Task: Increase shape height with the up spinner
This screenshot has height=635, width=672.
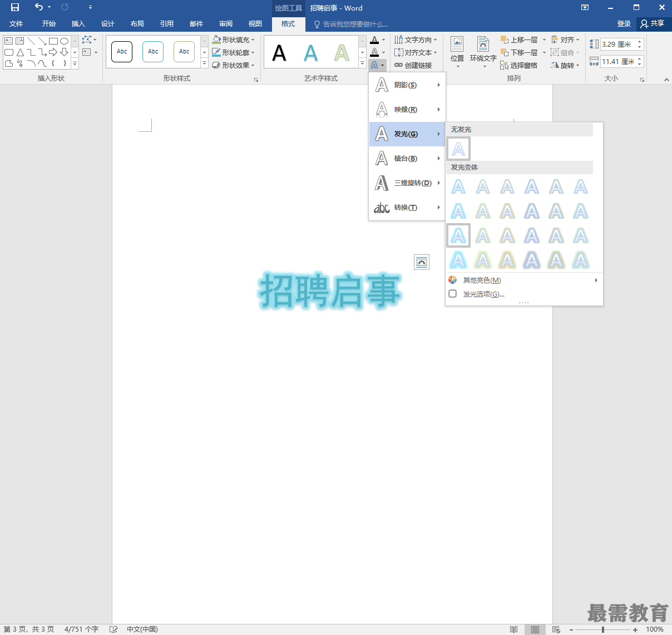Action: (640, 41)
